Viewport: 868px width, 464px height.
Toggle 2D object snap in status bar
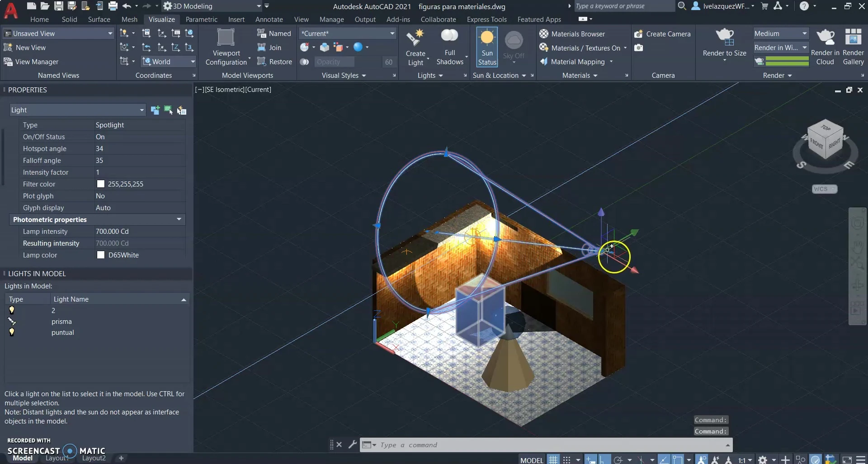pyautogui.click(x=677, y=459)
